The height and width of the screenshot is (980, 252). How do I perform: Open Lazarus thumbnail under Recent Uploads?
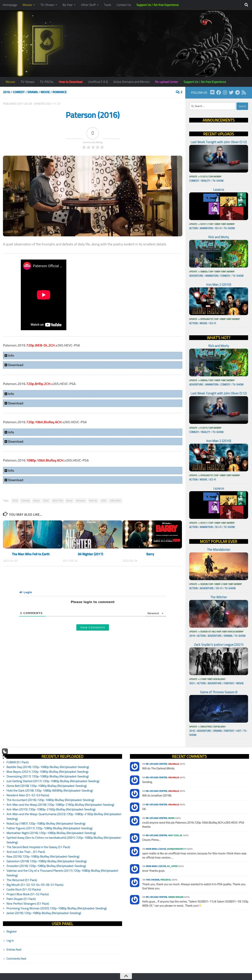pos(219,206)
